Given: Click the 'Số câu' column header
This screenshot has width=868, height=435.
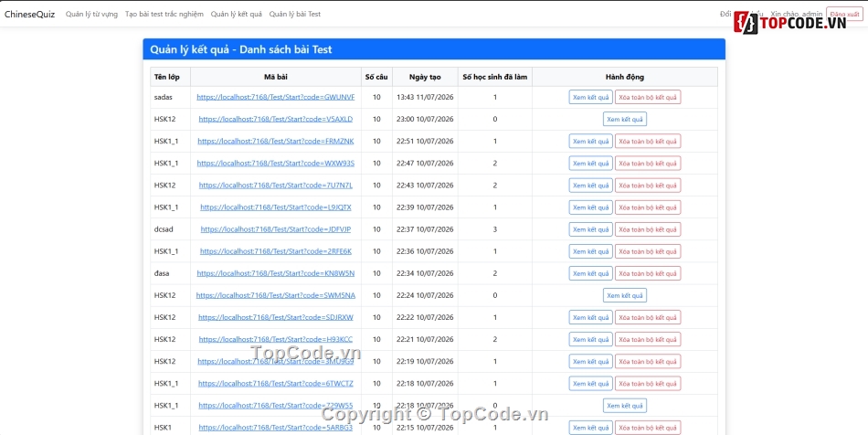Looking at the screenshot, I should tap(376, 77).
